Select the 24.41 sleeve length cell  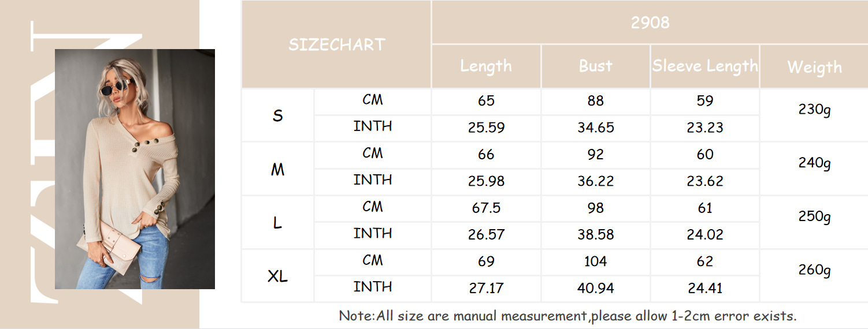pyautogui.click(x=704, y=288)
